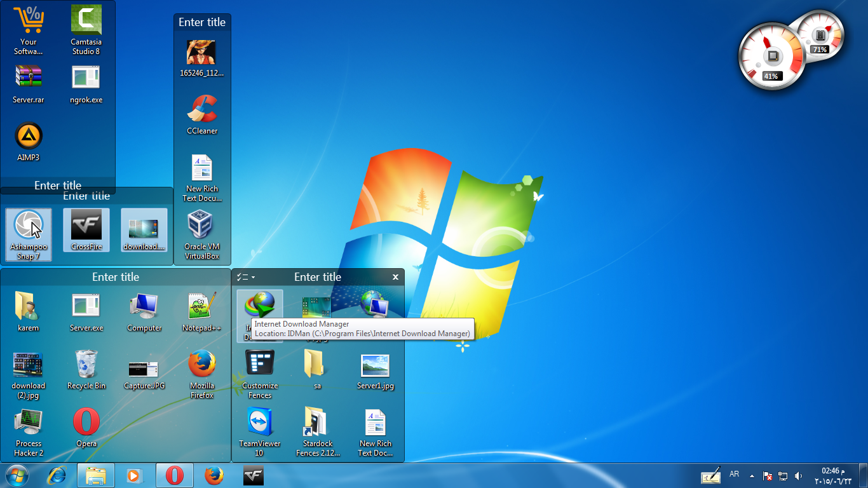Select the ngrok.exe file

pos(86,84)
